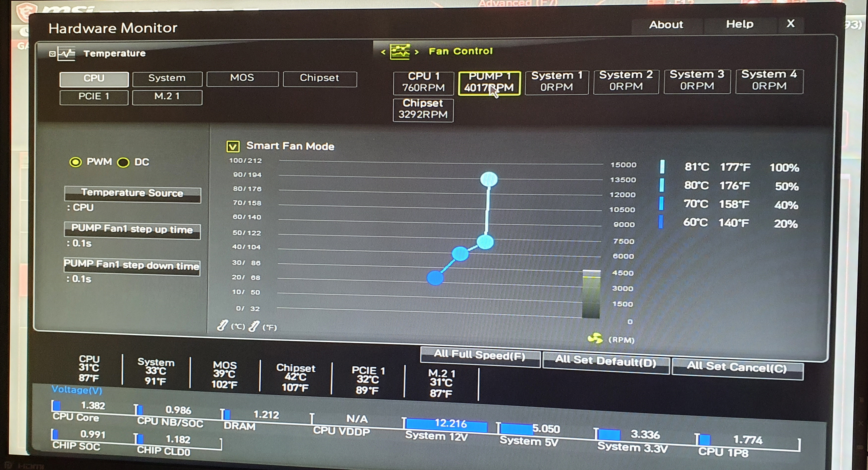The width and height of the screenshot is (868, 470).
Task: Click the Temperature monitor waveform icon
Action: 67,54
